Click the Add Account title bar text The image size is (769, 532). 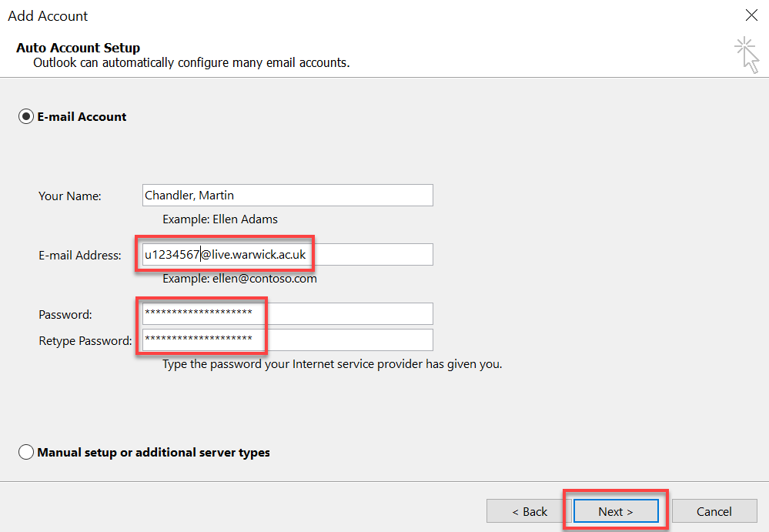click(48, 16)
